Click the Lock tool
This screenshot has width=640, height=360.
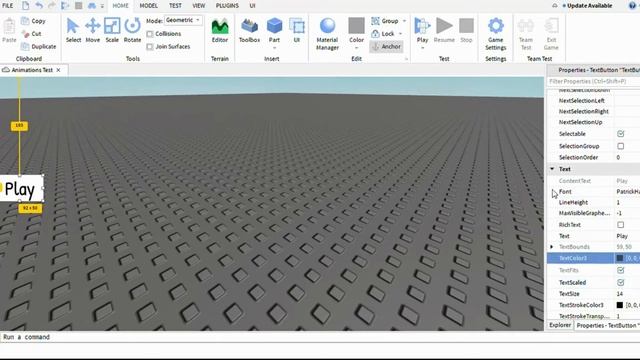point(383,33)
